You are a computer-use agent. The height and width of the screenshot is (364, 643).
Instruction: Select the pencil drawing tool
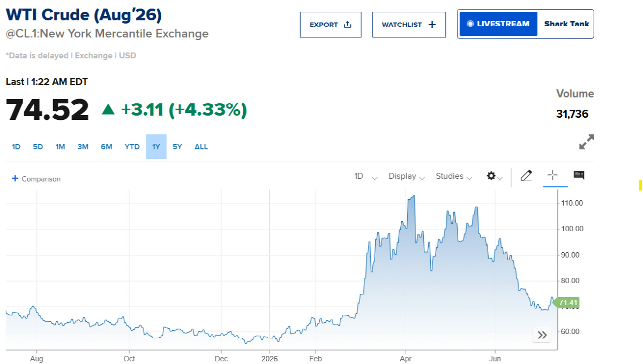pos(526,175)
